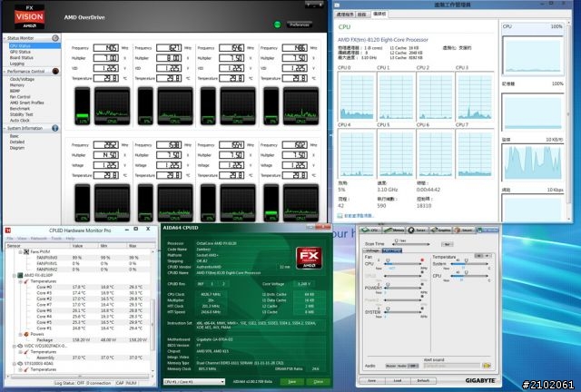Switch to the Memory tab in the Gigabyte tool
This screenshot has height=392, width=581.
(393, 230)
